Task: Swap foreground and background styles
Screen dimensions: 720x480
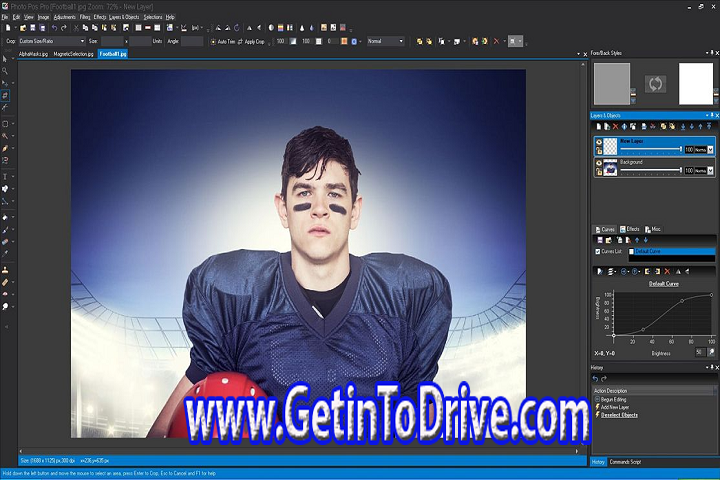Action: click(x=655, y=84)
